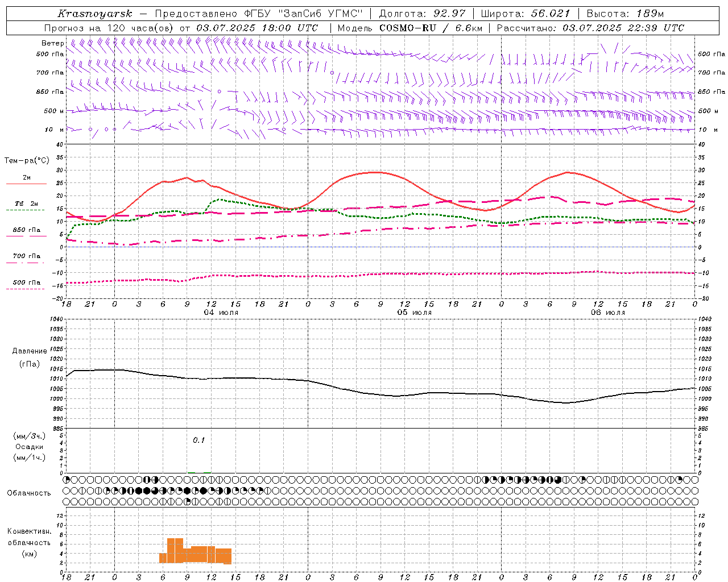Screen dimensions: 728x582
Task: Click the 0.1 precipitation amount value
Action: tap(198, 440)
